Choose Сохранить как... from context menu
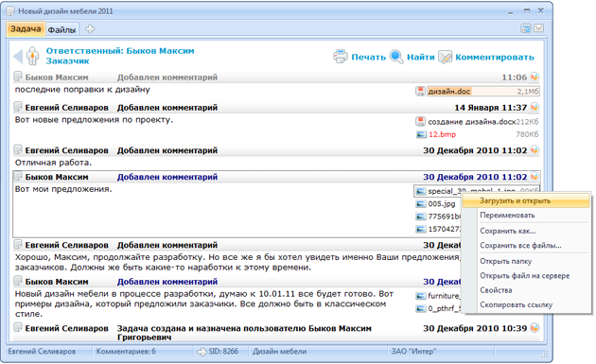 [x=526, y=231]
